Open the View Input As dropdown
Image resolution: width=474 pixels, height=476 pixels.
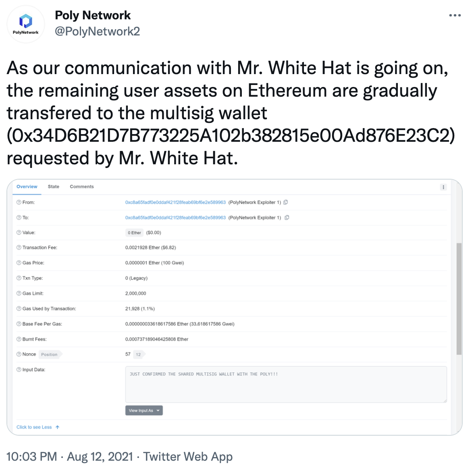tap(144, 410)
